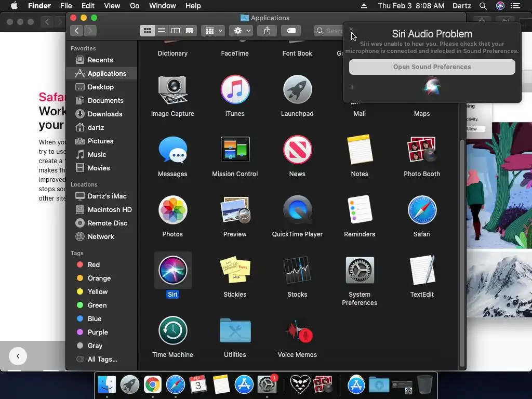Image resolution: width=532 pixels, height=399 pixels.
Task: Open the Window menu
Action: coord(163,6)
